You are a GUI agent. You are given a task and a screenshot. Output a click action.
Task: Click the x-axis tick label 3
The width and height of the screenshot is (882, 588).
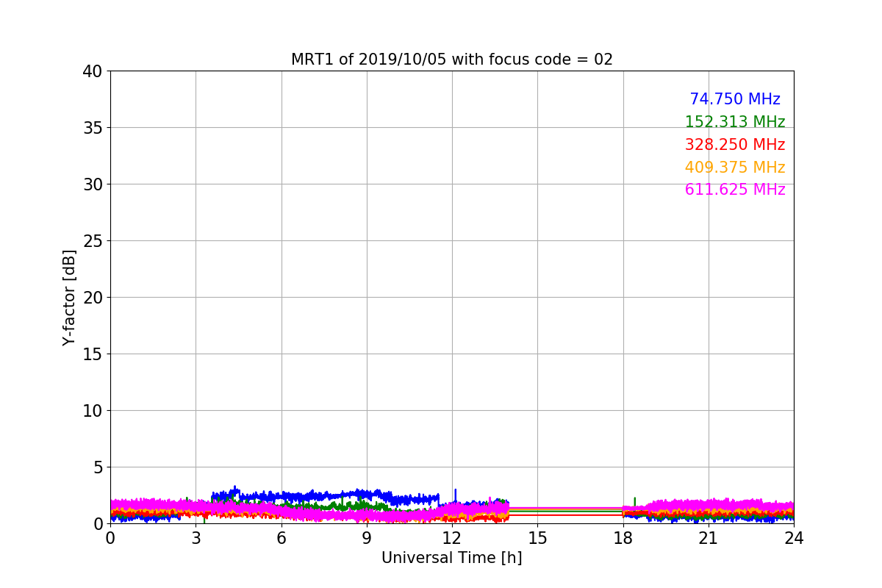pyautogui.click(x=196, y=537)
